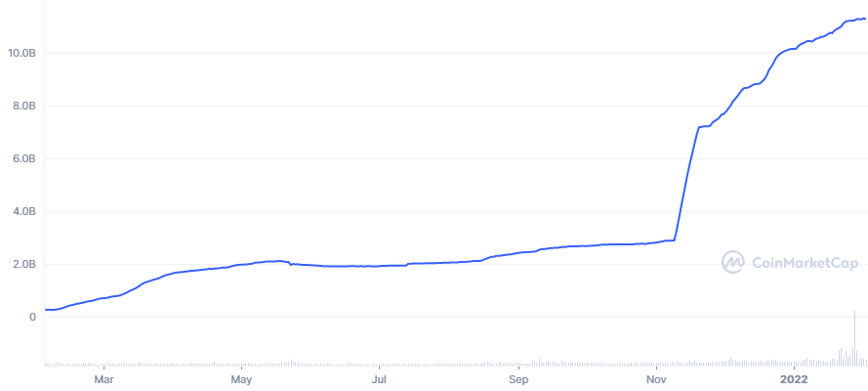Image resolution: width=868 pixels, height=391 pixels.
Task: Click the small dip in line after May
Action: [x=291, y=264]
